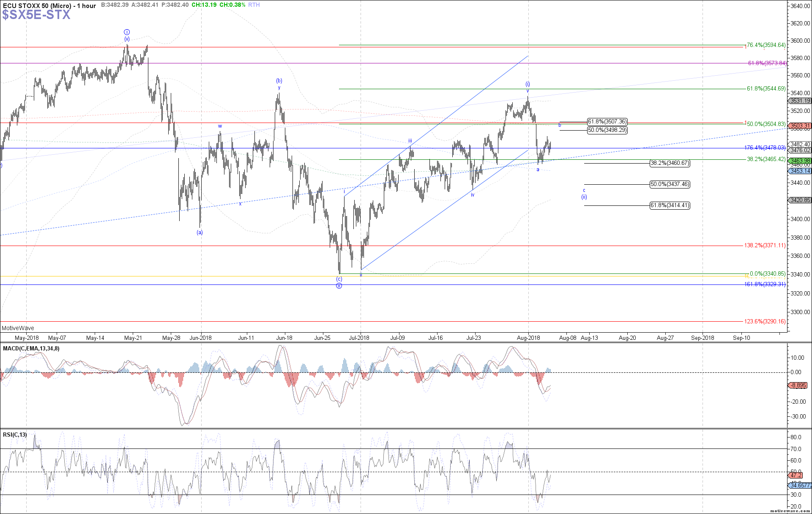Image resolution: width=812 pixels, height=514 pixels.
Task: Click the green '38.2%(3465.42)' retracement label
Action: (x=766, y=159)
